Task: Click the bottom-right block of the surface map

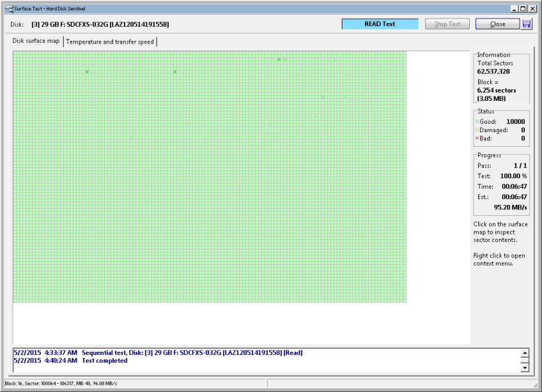Action: click(x=404, y=299)
